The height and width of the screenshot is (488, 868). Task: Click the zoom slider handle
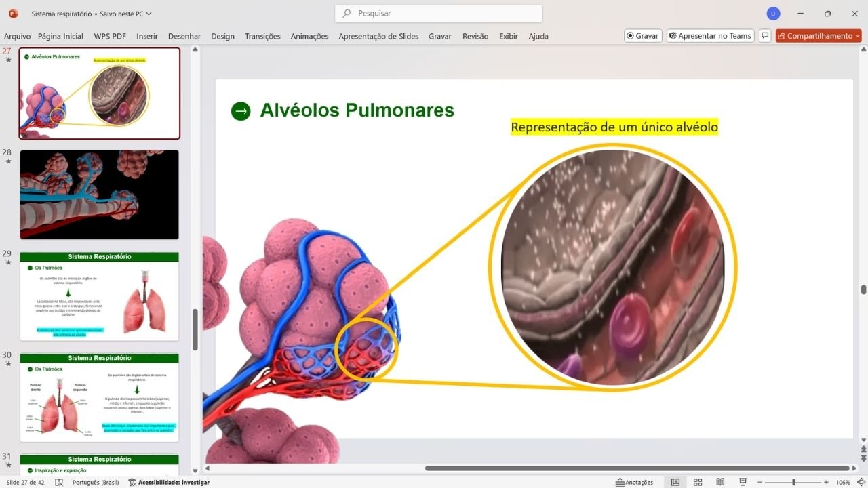coord(793,483)
